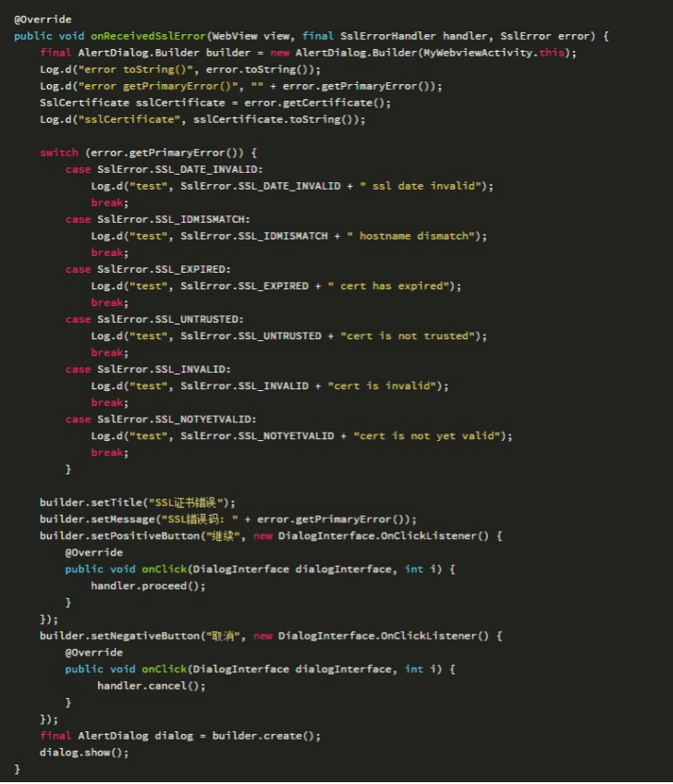Click the first '@Override' at the top
This screenshot has height=784, width=673.
[x=43, y=19]
